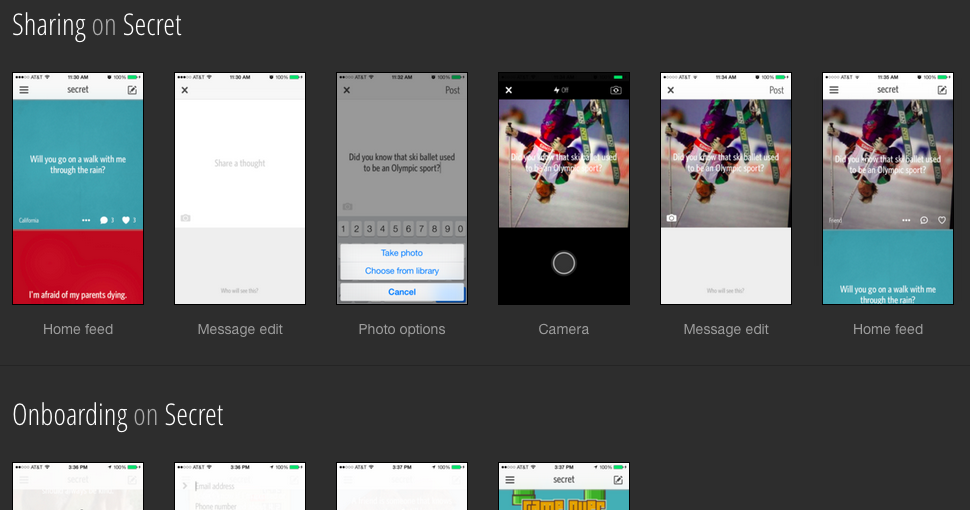The width and height of the screenshot is (970, 510).
Task: Click X icon in Message edit screenshot with skier photo
Action: (x=671, y=90)
